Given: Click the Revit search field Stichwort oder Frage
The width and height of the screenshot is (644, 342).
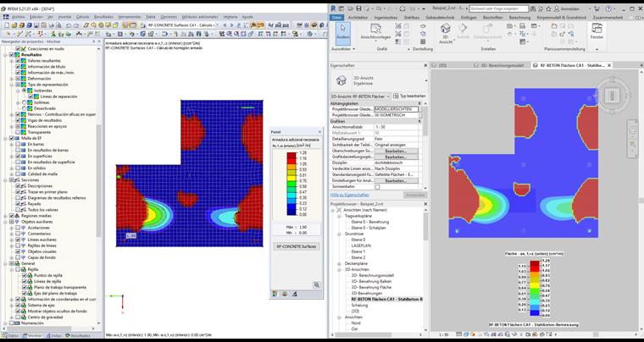Looking at the screenshot, I should 498,8.
